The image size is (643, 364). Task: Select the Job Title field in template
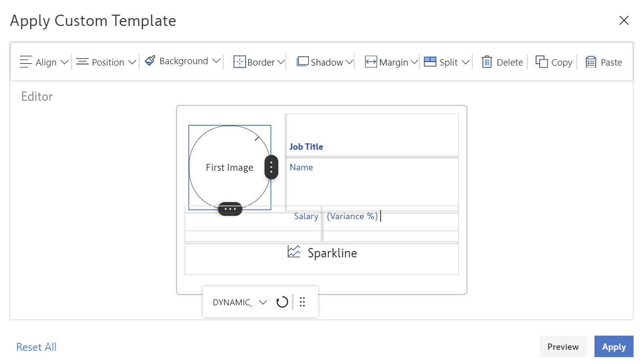[306, 147]
